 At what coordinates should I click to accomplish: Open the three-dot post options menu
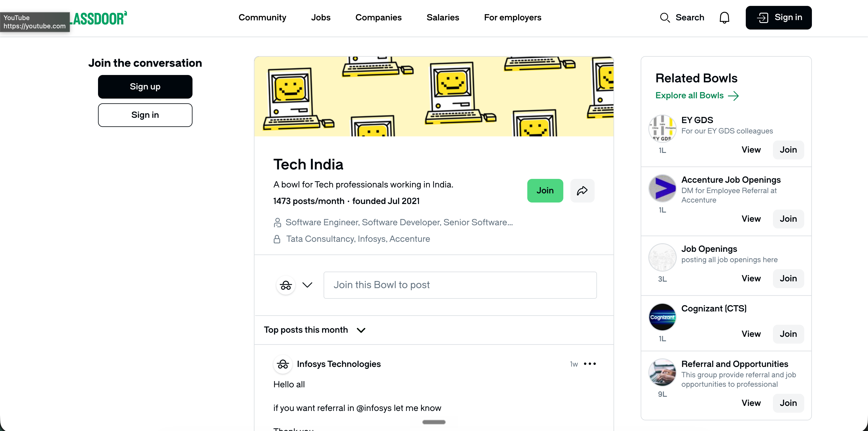590,364
